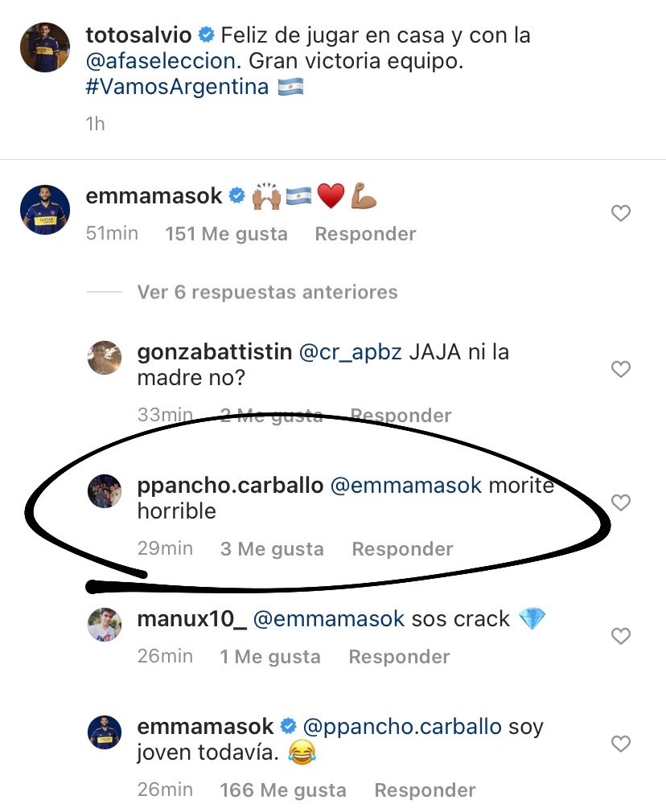
Task: Reply to emmamasok's emoji comment
Action: pos(365,234)
